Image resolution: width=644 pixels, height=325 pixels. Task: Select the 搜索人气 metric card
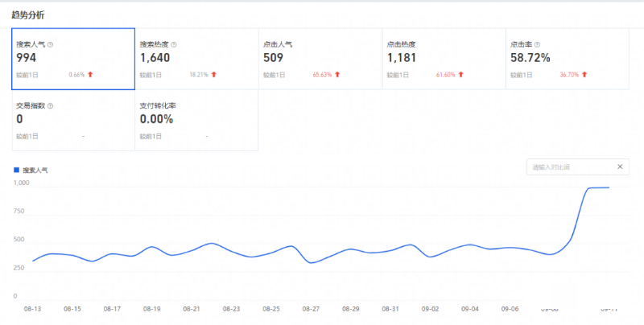click(x=73, y=59)
